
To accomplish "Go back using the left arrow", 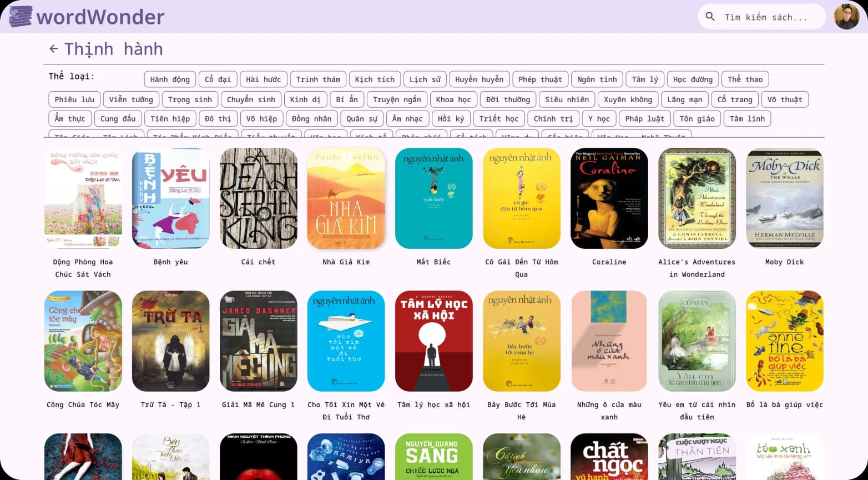I will pyautogui.click(x=53, y=49).
